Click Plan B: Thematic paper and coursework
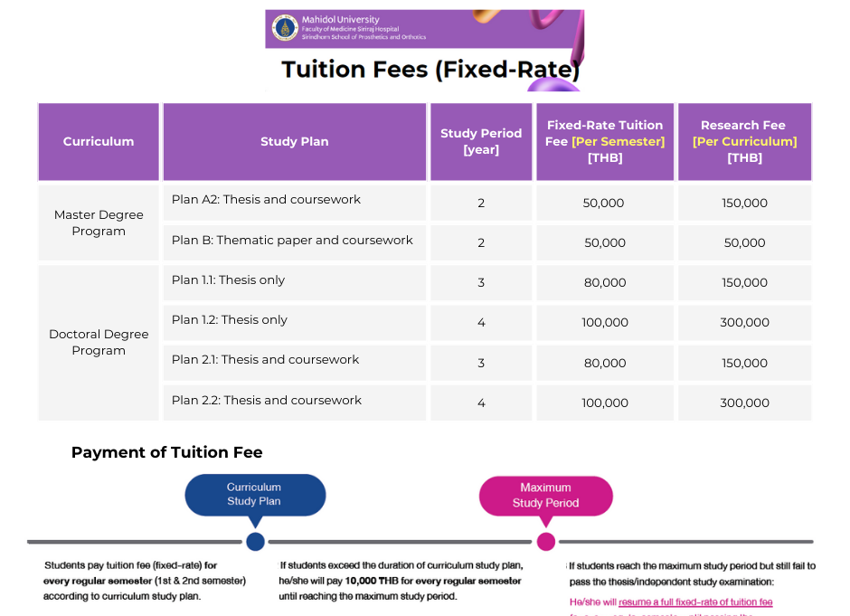The width and height of the screenshot is (850, 616). coord(292,241)
